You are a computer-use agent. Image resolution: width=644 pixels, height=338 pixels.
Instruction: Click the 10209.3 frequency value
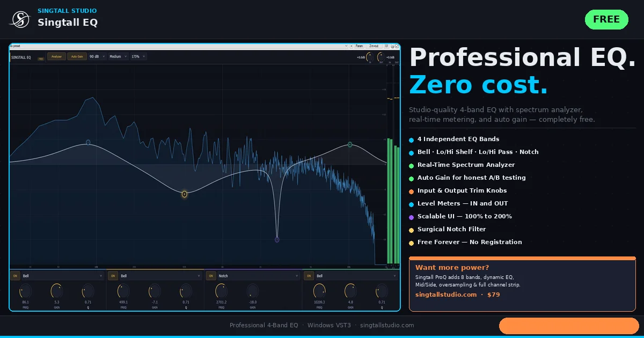[319, 303]
